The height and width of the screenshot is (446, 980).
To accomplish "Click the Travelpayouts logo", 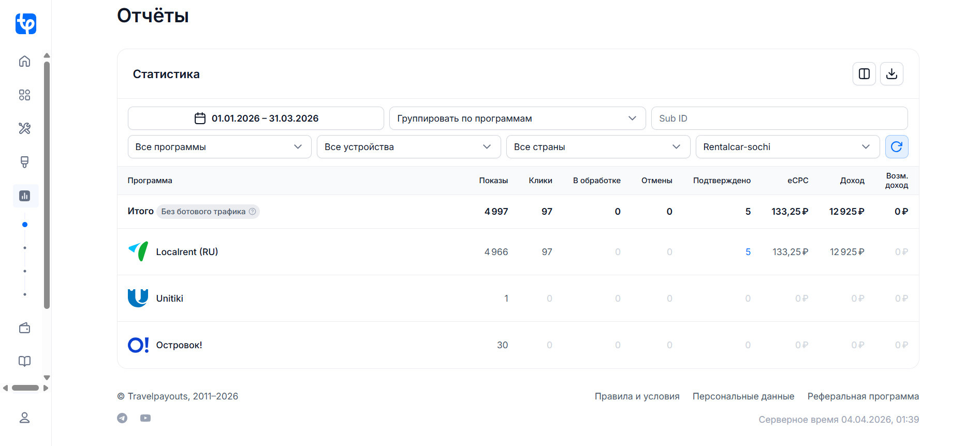I will click(25, 24).
